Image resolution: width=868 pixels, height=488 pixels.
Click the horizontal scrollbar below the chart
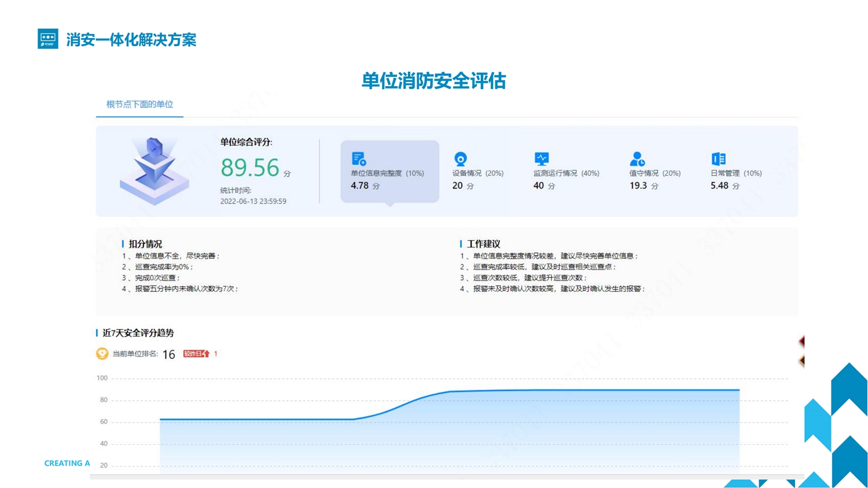pos(446,477)
